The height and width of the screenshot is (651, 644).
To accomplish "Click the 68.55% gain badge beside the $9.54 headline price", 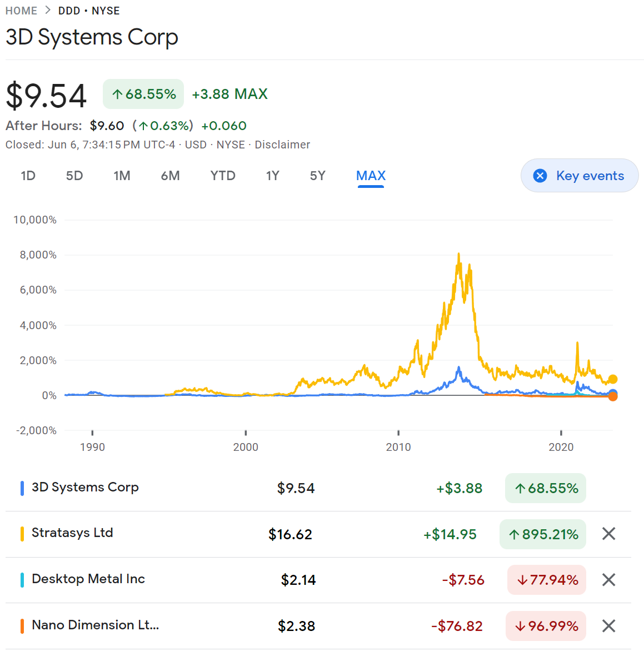I will (143, 94).
